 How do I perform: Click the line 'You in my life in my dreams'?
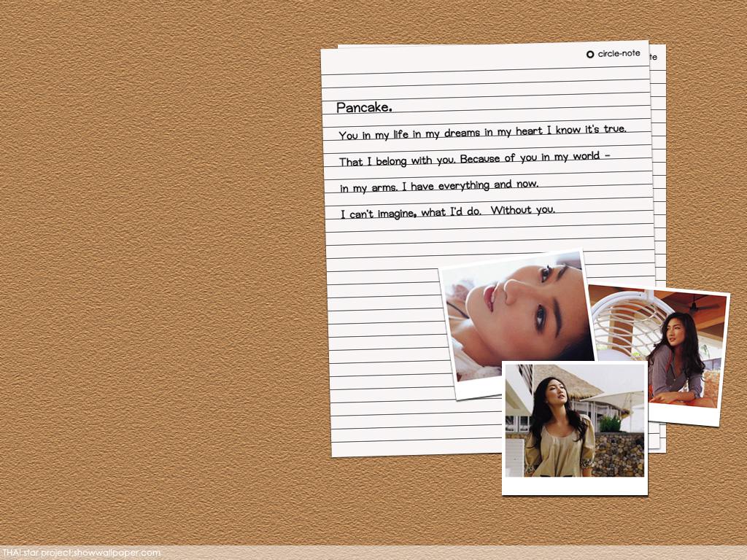click(483, 133)
